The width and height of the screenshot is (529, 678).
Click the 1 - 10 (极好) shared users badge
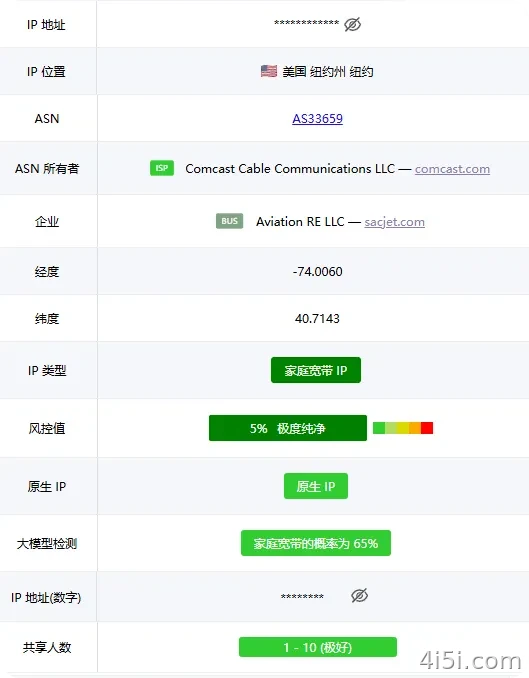(x=317, y=647)
